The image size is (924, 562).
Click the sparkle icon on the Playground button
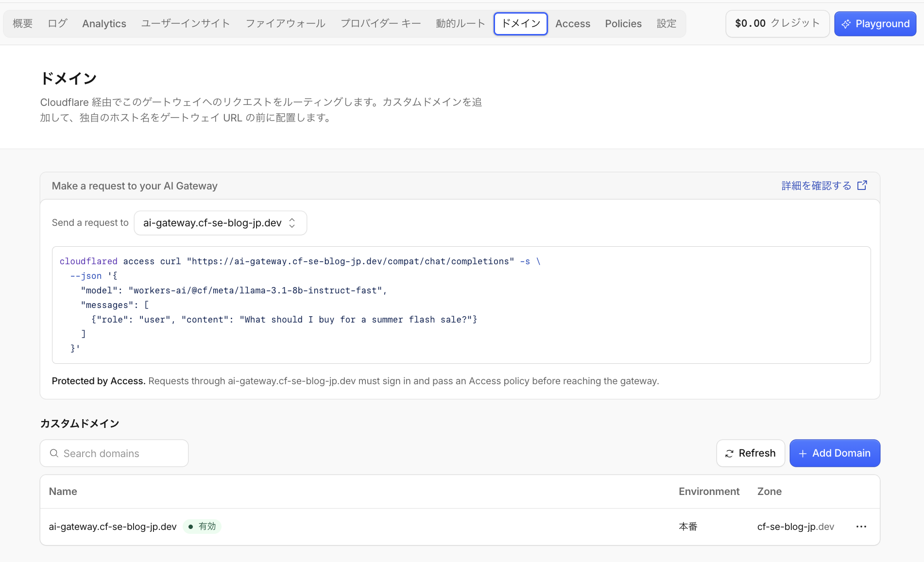(846, 24)
